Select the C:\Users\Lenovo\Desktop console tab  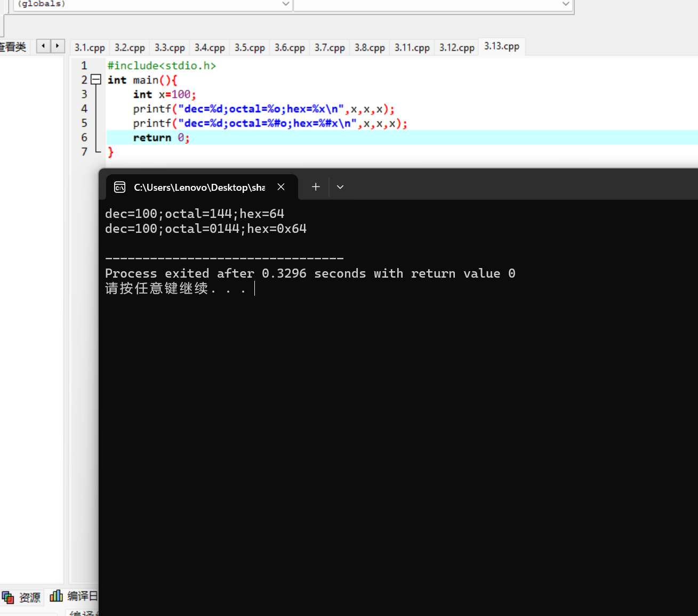coord(202,187)
